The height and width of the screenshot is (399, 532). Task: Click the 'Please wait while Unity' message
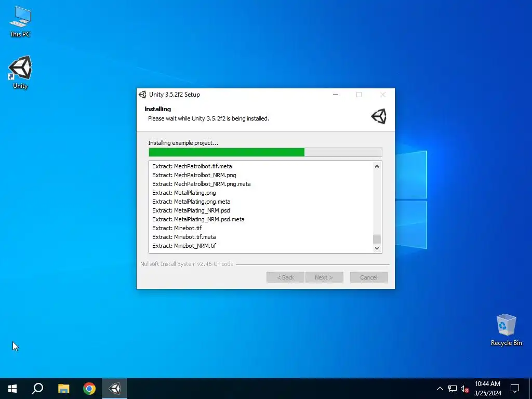tap(209, 118)
